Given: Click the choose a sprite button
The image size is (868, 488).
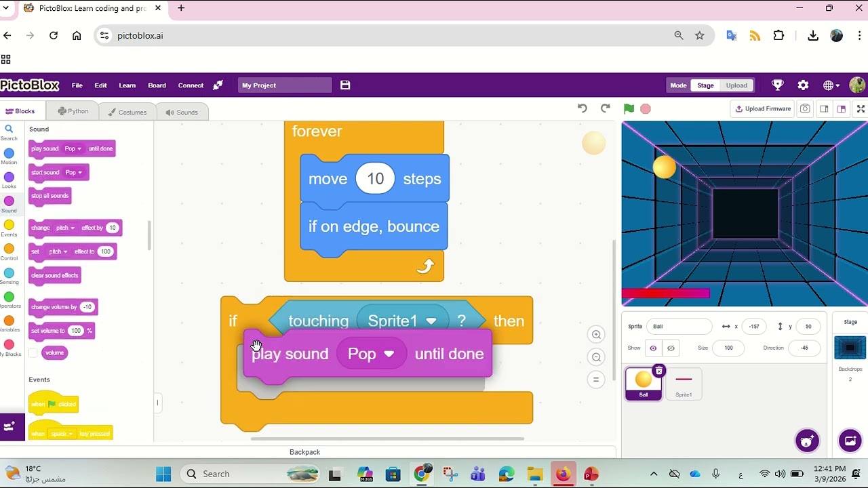Looking at the screenshot, I should click(x=807, y=441).
